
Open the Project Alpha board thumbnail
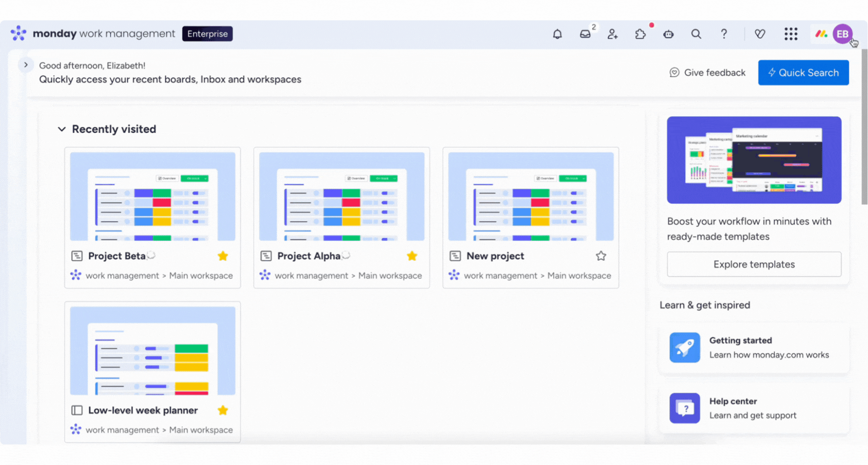coord(342,197)
